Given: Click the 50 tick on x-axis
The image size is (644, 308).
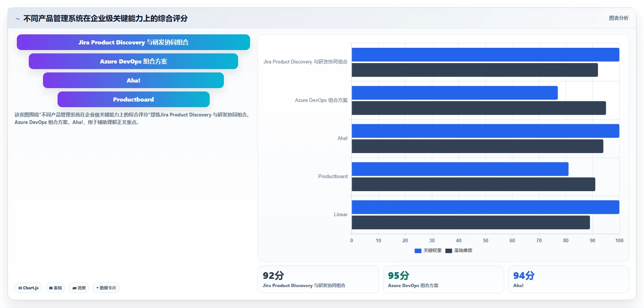Looking at the screenshot, I should (486, 240).
